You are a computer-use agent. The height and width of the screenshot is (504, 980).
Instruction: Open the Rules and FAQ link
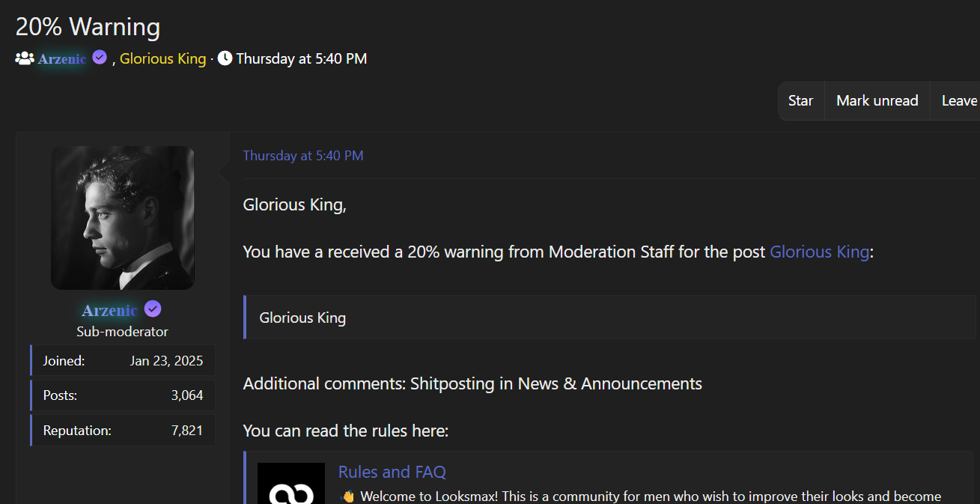click(392, 472)
